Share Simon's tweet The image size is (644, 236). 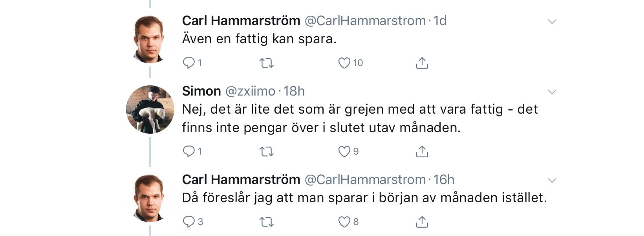pos(422,151)
